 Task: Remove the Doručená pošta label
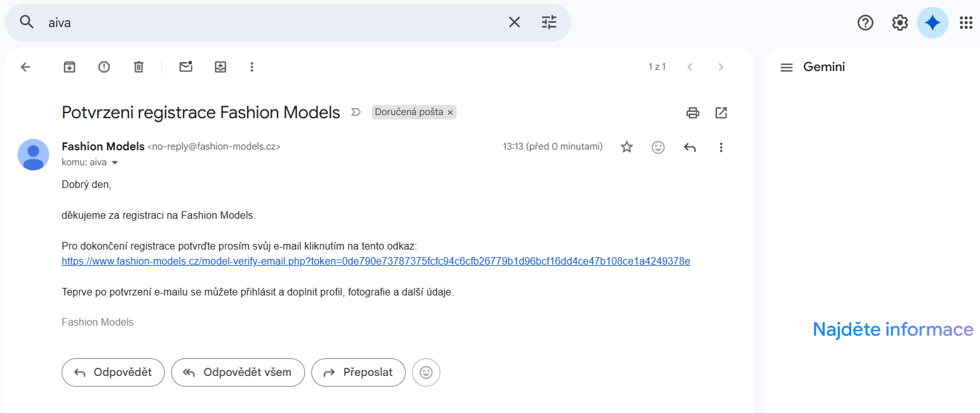[450, 113]
